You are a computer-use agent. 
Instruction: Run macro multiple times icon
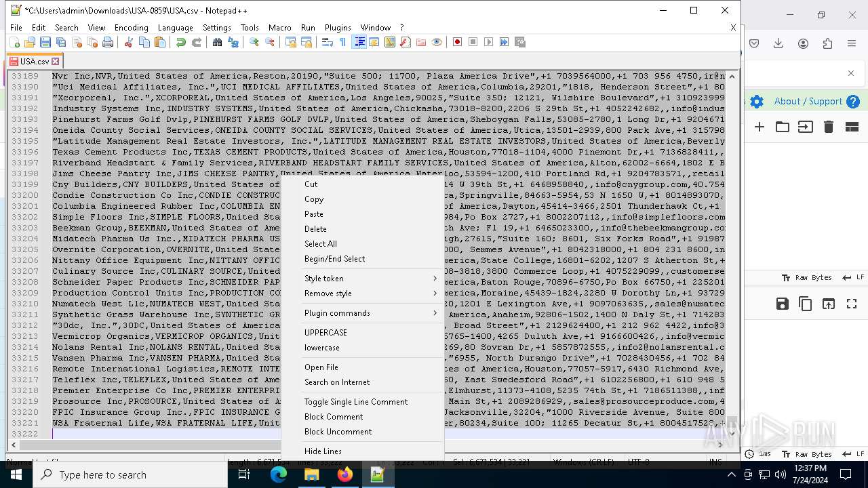coord(505,42)
